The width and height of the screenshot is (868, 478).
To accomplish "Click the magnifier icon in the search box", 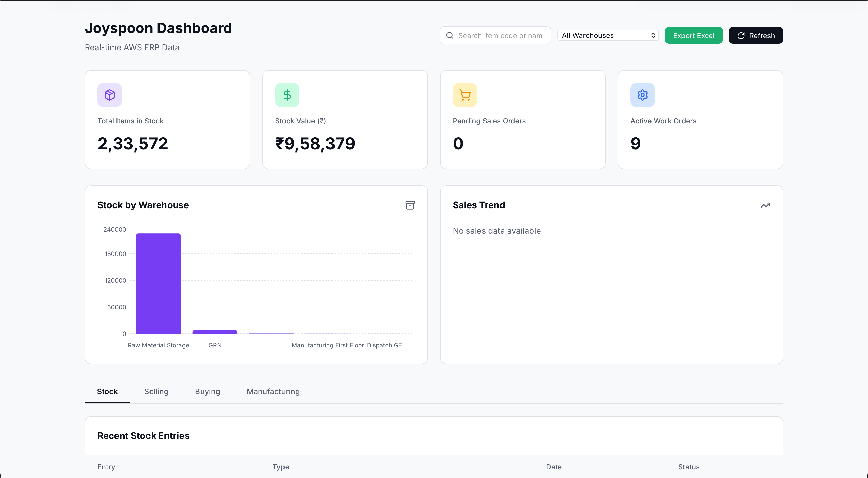I will pos(449,35).
